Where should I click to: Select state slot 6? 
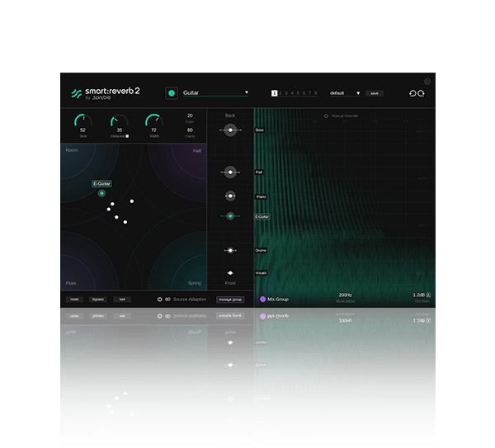(304, 93)
